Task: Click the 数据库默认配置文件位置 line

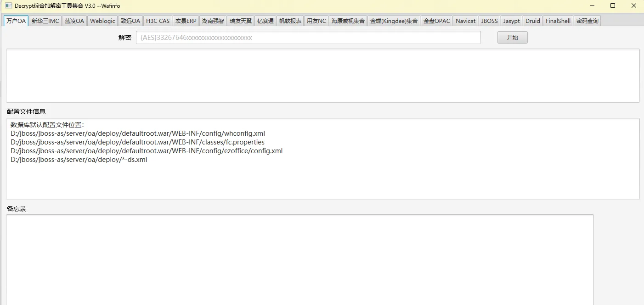Action: [x=47, y=125]
